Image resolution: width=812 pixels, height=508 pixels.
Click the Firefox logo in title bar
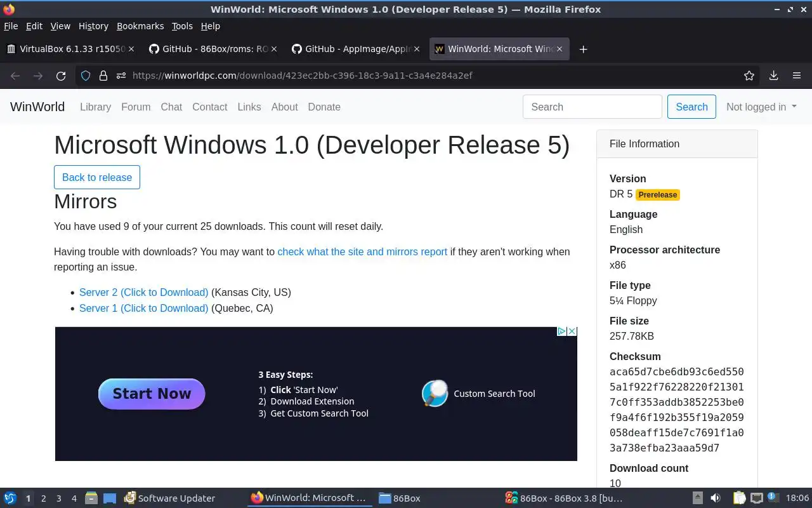tap(9, 9)
